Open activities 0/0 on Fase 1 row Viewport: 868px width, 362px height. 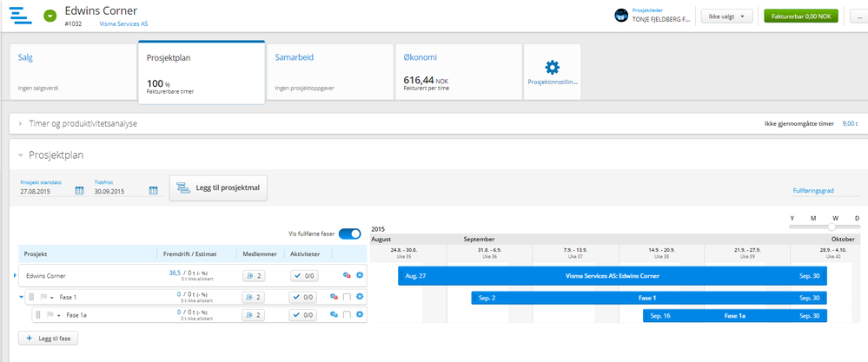[303, 298]
